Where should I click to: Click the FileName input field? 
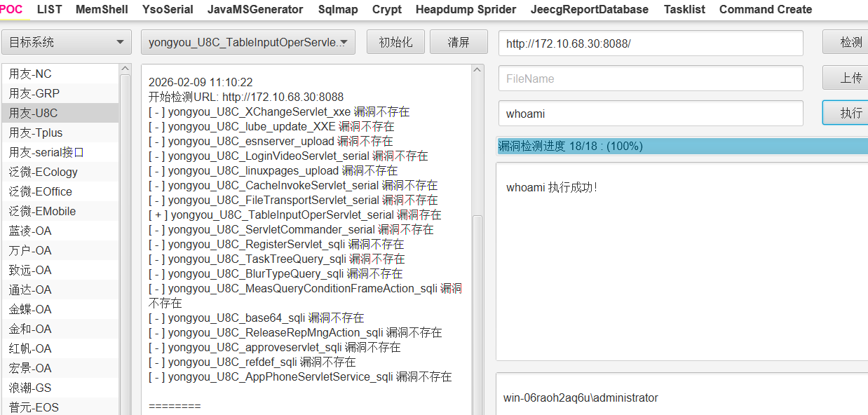click(651, 79)
